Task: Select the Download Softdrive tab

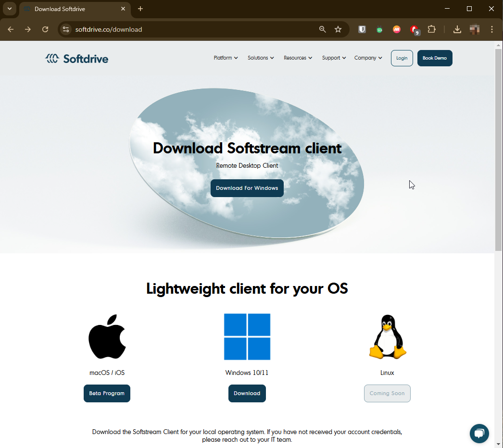Action: click(x=75, y=9)
